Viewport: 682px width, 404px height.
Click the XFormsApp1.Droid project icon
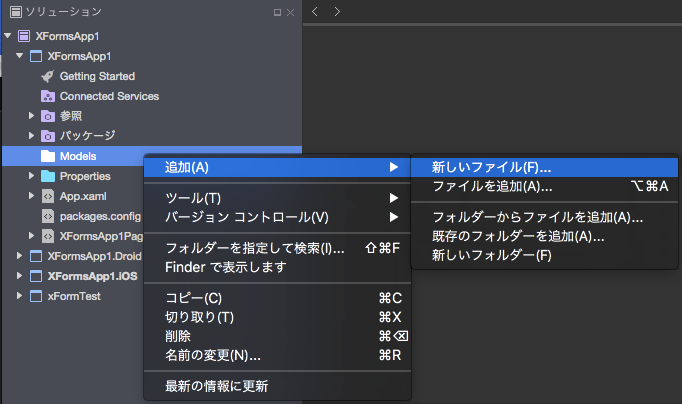tap(36, 256)
